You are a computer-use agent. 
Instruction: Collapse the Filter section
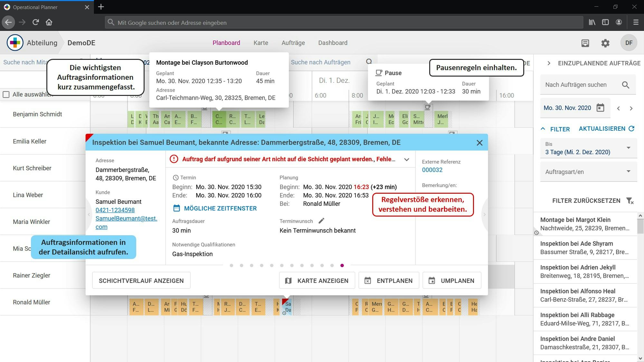click(543, 129)
